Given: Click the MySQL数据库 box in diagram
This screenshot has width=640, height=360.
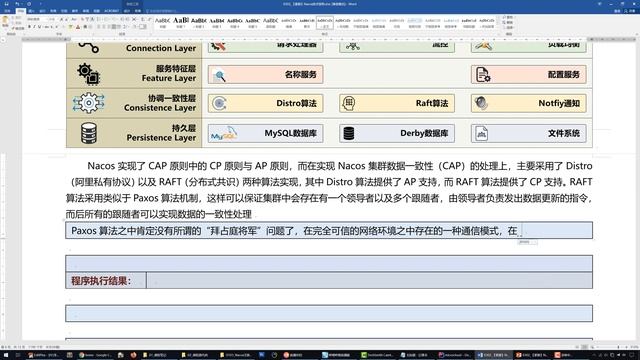Looking at the screenshot, I should pos(265,133).
